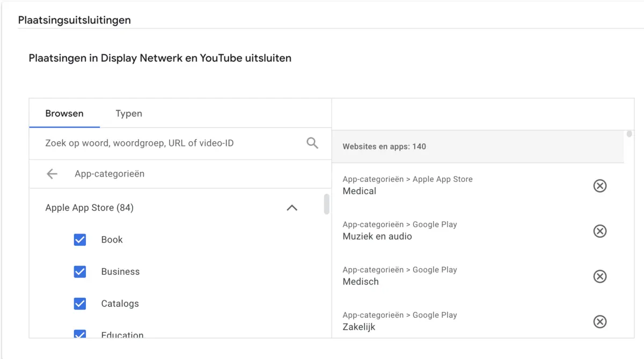Remove the Apple App Store Medical exclusion
644x359 pixels.
[599, 186]
